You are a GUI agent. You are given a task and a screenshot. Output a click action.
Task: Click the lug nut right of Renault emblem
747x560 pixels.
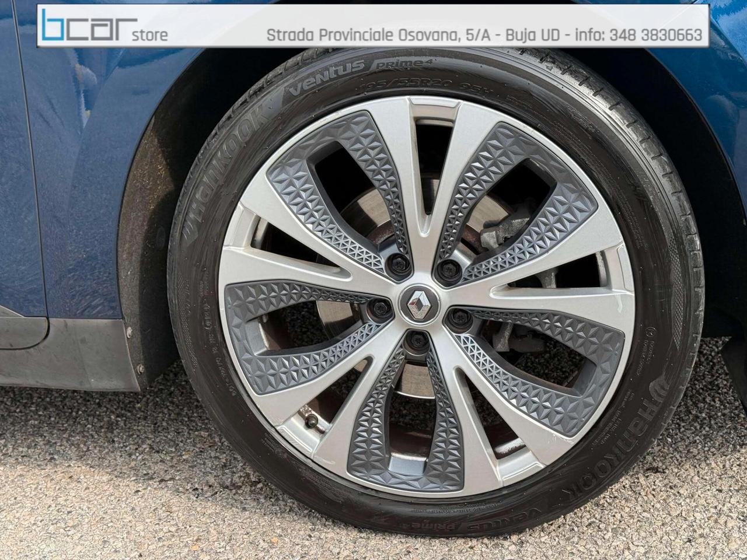tap(456, 317)
